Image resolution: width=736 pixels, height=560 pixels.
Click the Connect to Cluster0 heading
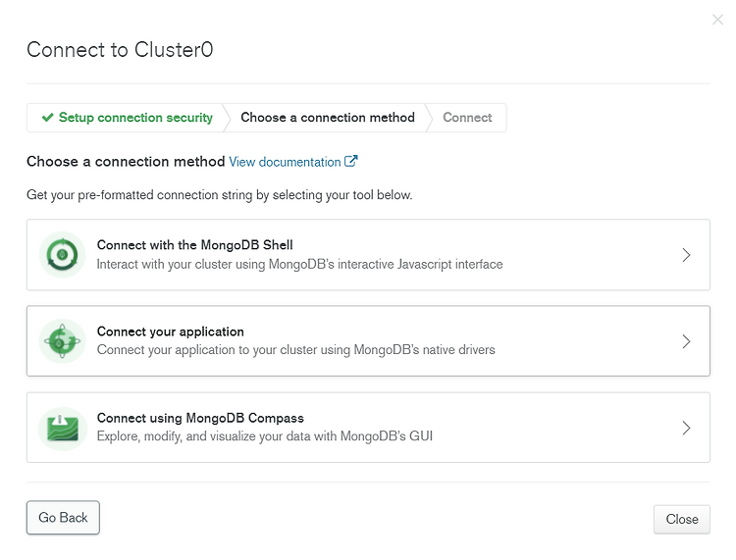point(120,50)
